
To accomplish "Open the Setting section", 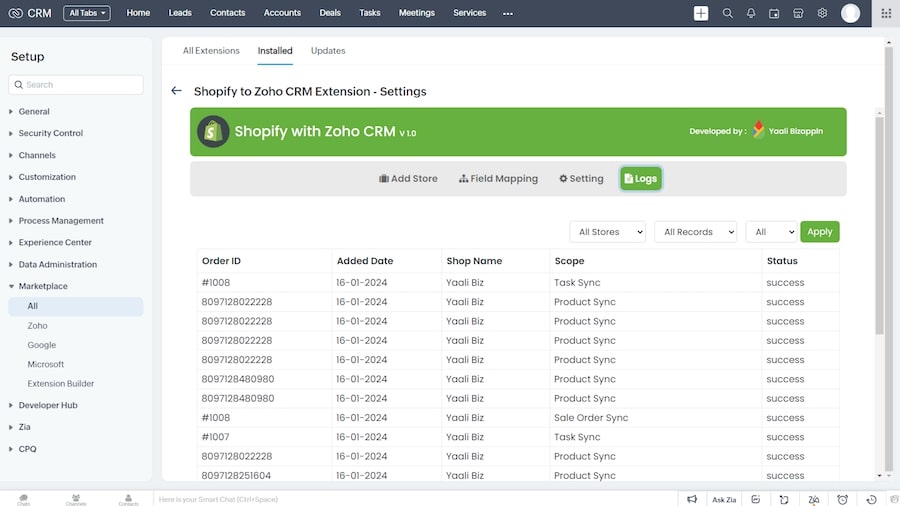I will click(581, 178).
